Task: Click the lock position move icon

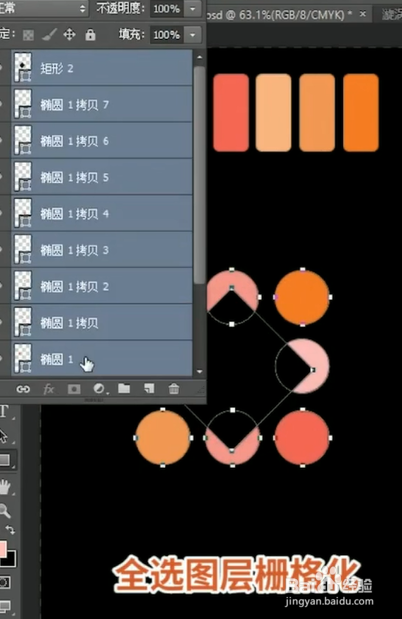Action: [69, 34]
